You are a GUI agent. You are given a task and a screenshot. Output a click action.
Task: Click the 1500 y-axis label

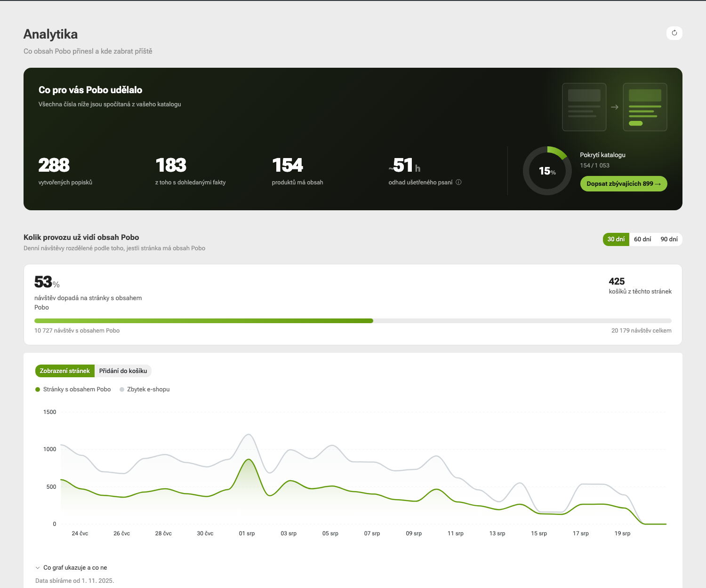[49, 412]
